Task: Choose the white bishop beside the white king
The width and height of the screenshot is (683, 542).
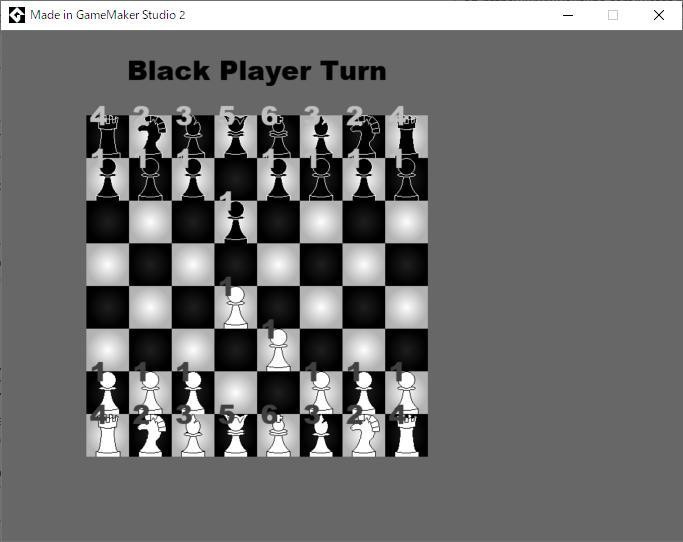Action: point(321,435)
